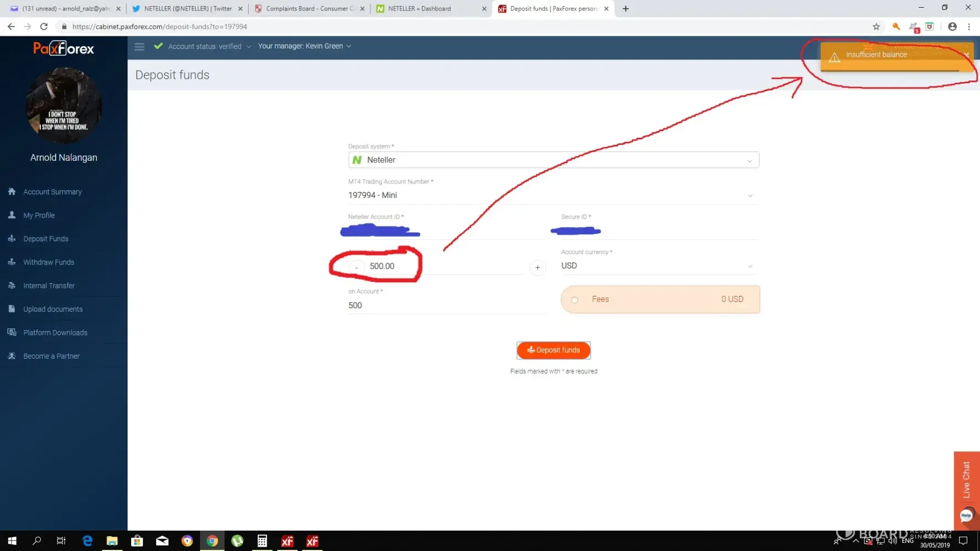Viewport: 980px width, 551px height.
Task: Open Task View on taskbar
Action: click(x=61, y=541)
